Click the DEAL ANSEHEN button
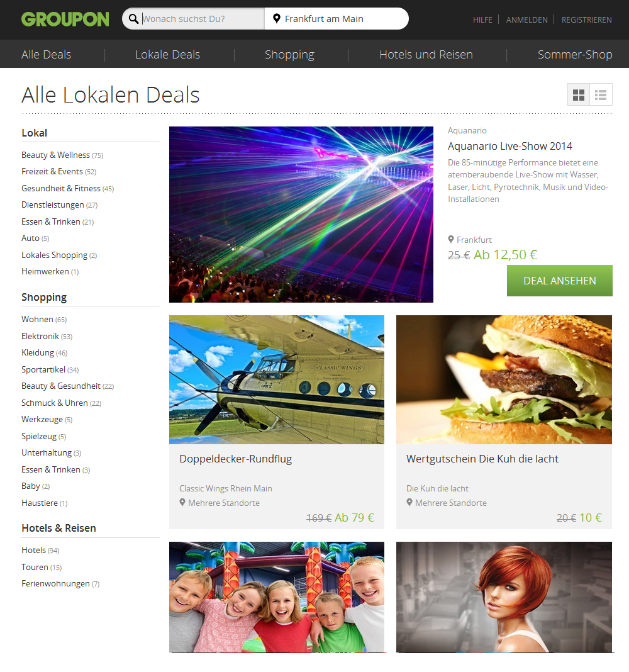Screen dimensions: 629x672 pyautogui.click(x=560, y=281)
